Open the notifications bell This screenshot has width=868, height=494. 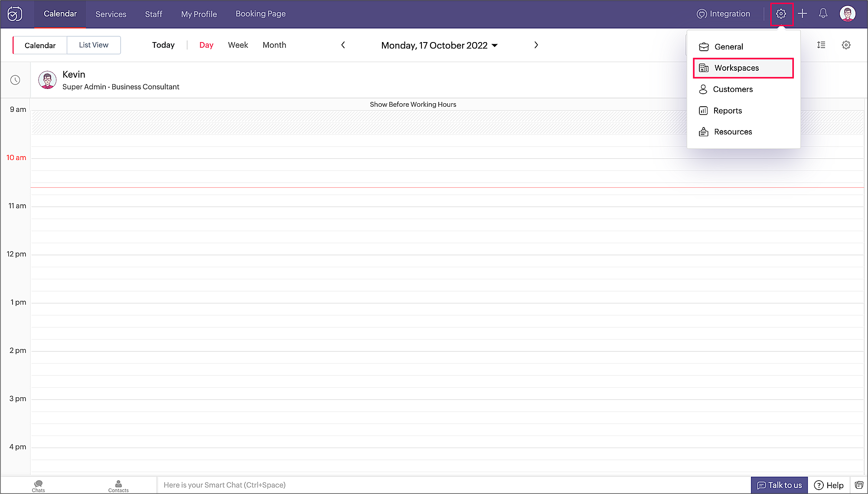(x=823, y=14)
